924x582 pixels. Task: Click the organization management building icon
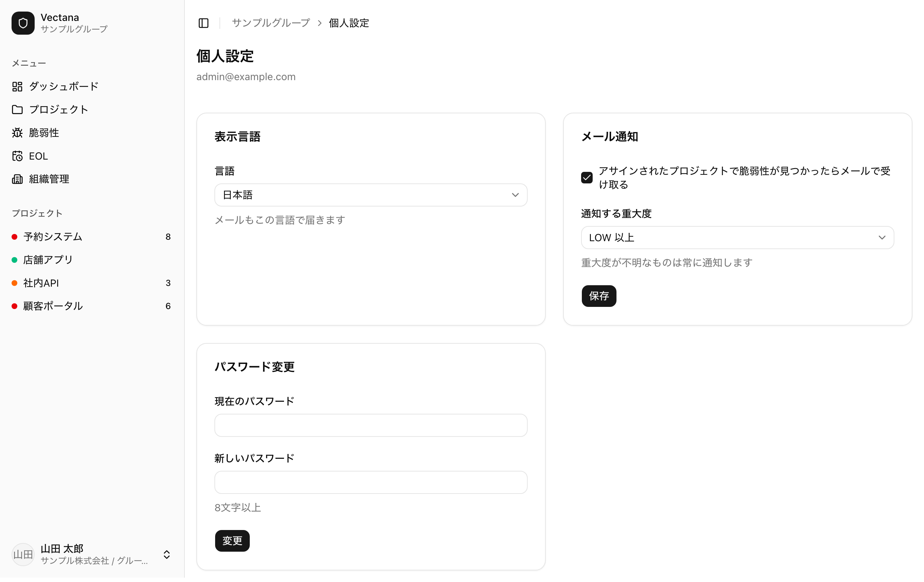point(17,179)
